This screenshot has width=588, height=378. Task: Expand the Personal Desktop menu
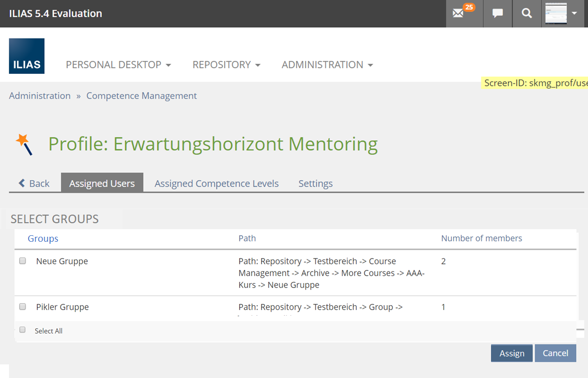[x=118, y=65]
